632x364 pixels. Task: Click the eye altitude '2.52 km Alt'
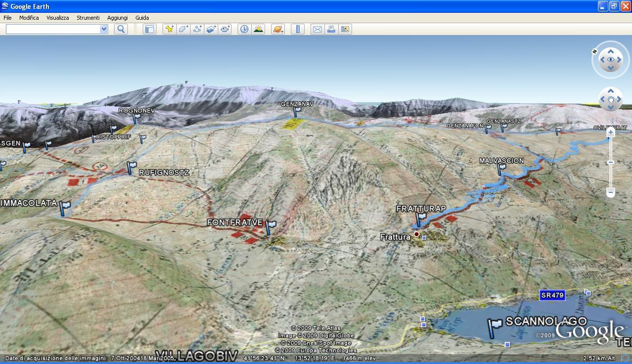click(x=599, y=358)
